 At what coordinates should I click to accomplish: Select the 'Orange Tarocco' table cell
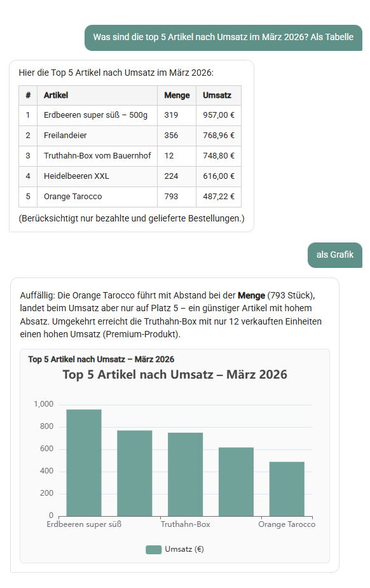(x=97, y=197)
